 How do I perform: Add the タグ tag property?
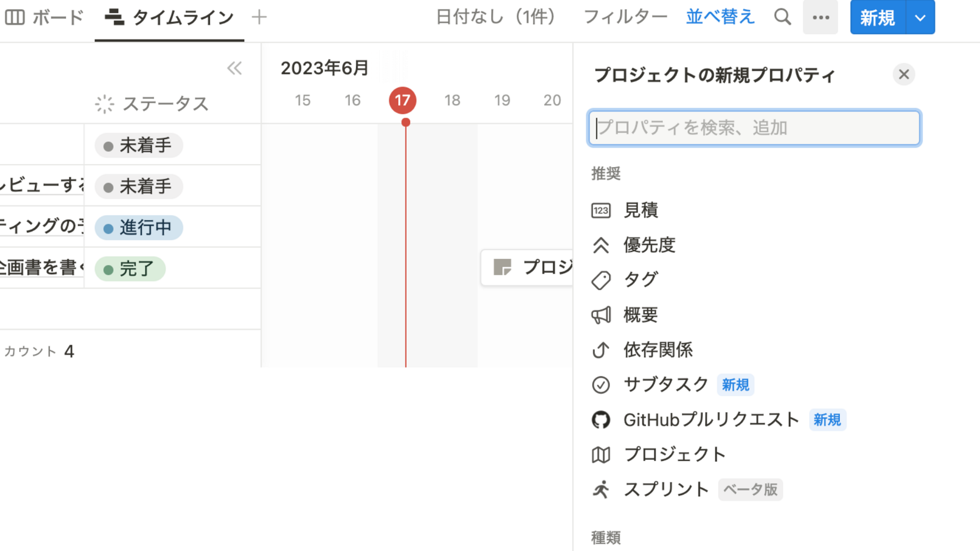pyautogui.click(x=640, y=280)
